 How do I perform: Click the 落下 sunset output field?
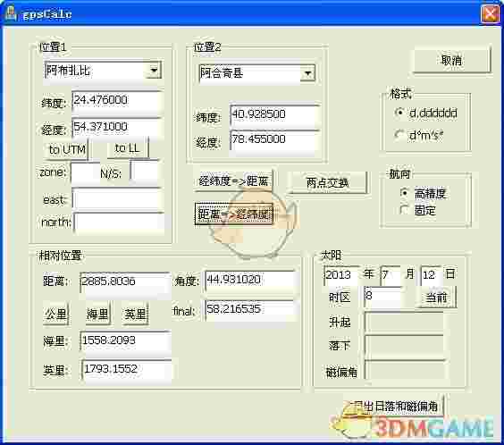(x=404, y=346)
